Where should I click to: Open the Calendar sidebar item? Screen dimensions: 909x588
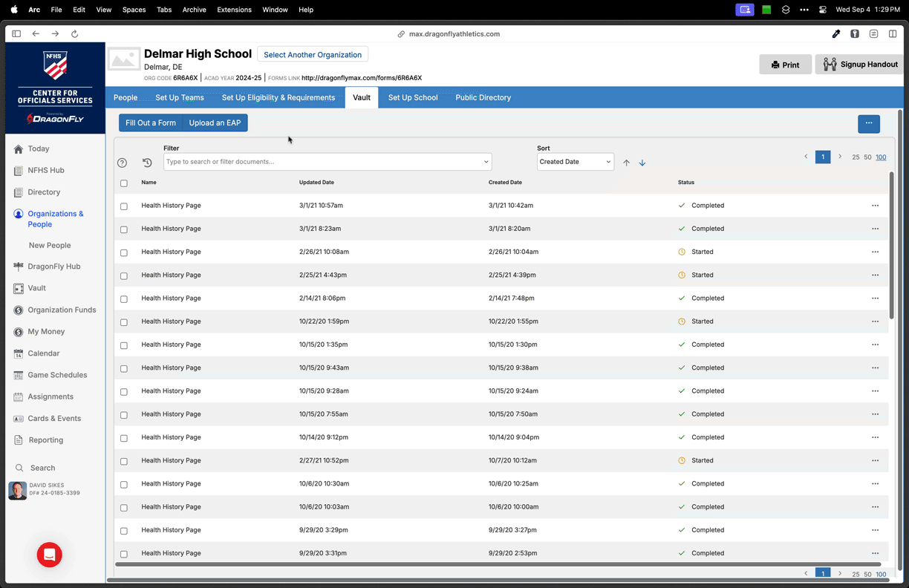(x=43, y=353)
